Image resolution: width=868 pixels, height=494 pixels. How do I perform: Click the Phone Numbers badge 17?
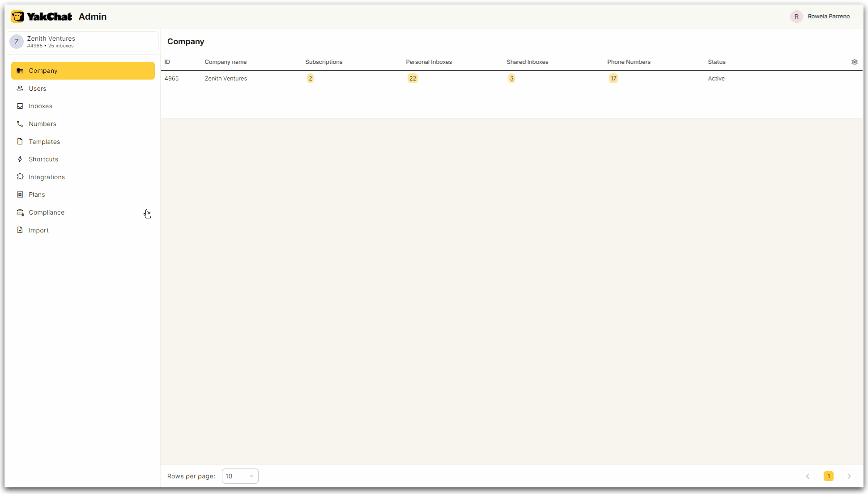tap(613, 79)
